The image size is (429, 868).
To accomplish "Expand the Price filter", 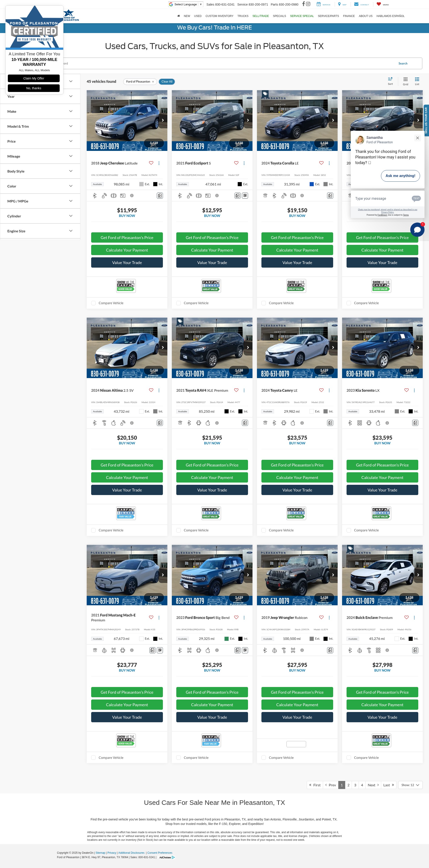I will click(x=40, y=141).
